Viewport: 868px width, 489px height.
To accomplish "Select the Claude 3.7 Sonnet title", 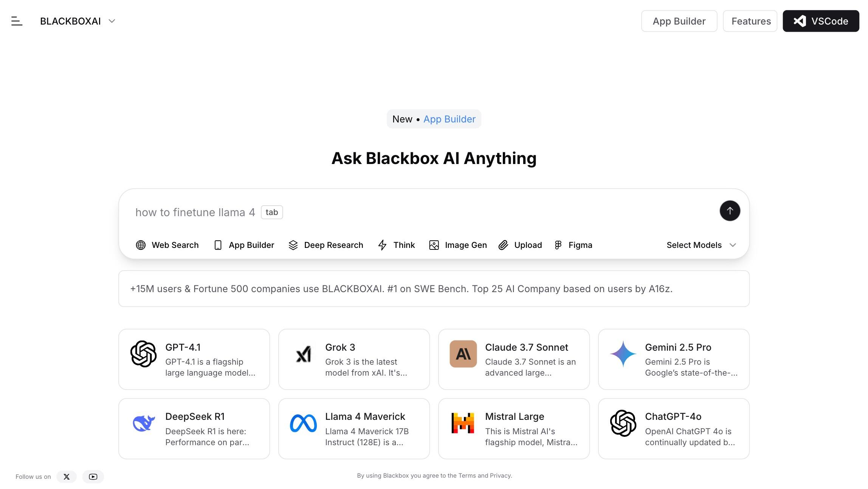I will pos(526,347).
